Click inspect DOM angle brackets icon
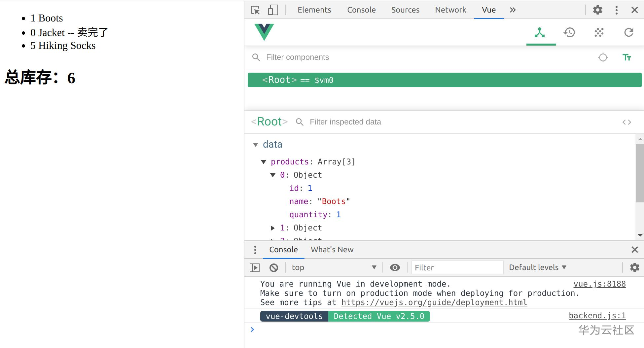This screenshot has height=348, width=644. click(x=626, y=122)
